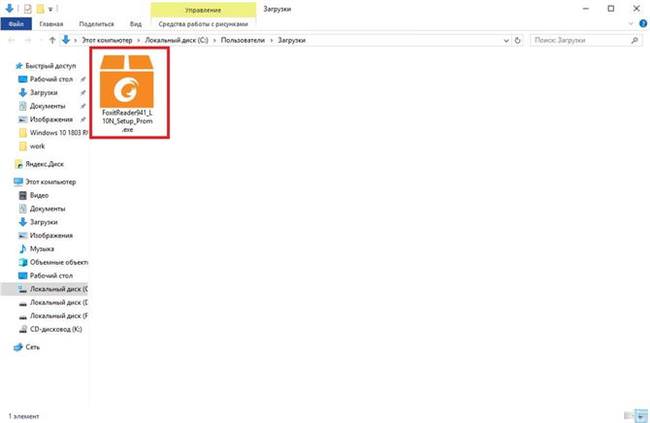Open Изображения under Быстрый доступ
This screenshot has width=650, height=423.
point(51,119)
